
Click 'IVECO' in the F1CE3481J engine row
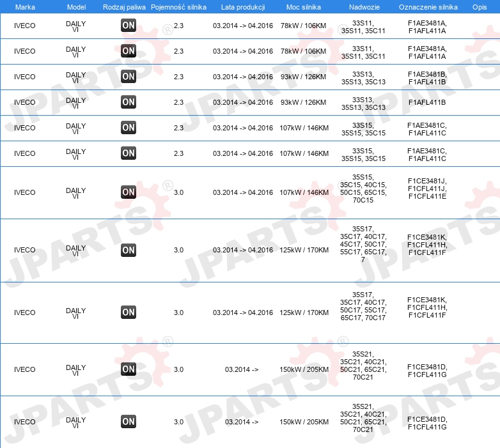[24, 192]
